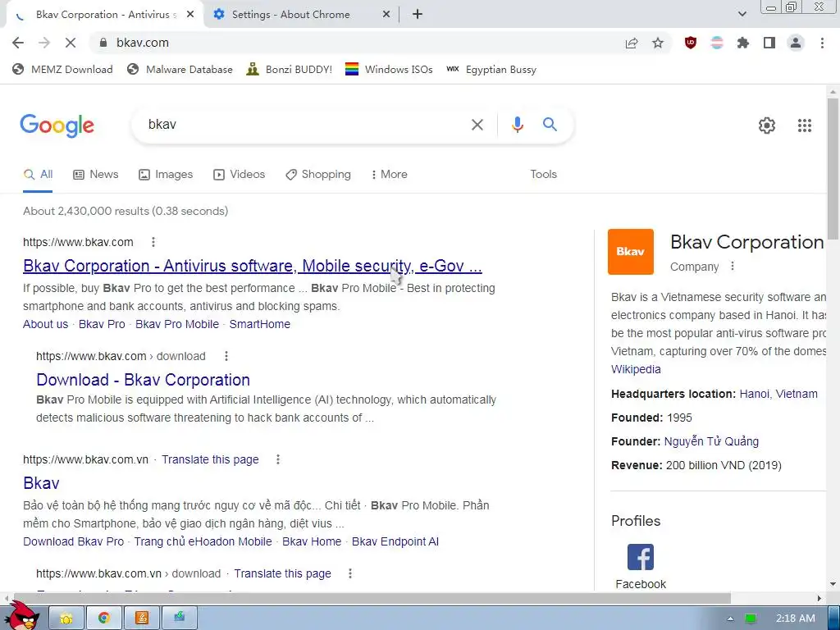Open the Windows ISOs bookmark
The height and width of the screenshot is (630, 840).
coord(389,70)
